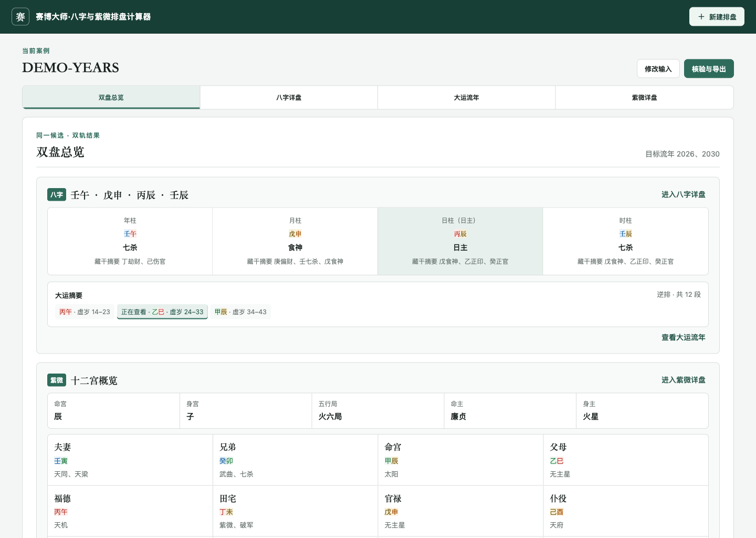The image size is (756, 538).
Task: Select the 月柱 戊申 pillar card
Action: point(295,241)
